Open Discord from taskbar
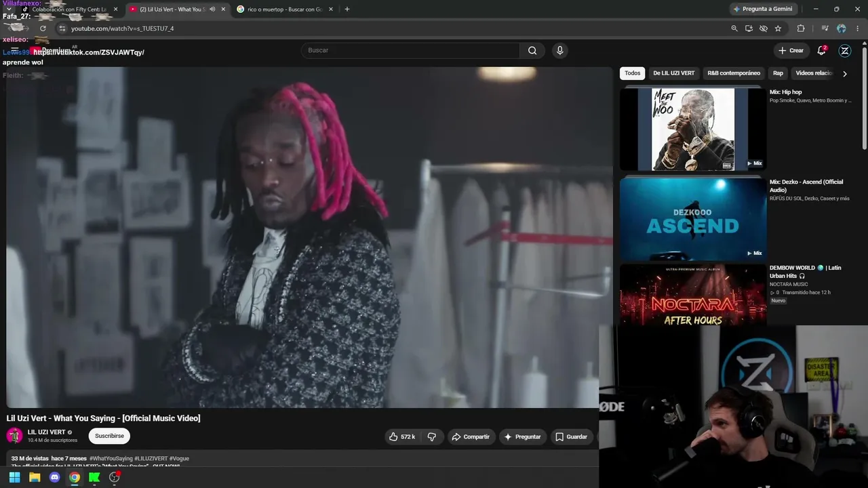Viewport: 868px width, 488px height. click(55, 477)
